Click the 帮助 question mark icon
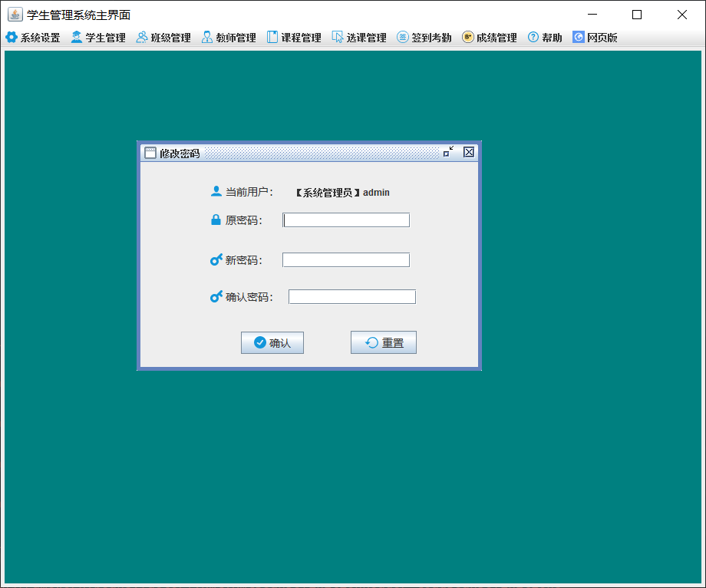The height and width of the screenshot is (588, 706). coord(532,36)
